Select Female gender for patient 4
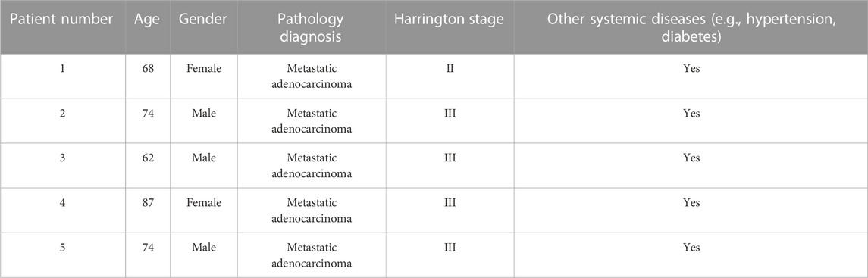This screenshot has height=278, width=868. pyautogui.click(x=203, y=203)
